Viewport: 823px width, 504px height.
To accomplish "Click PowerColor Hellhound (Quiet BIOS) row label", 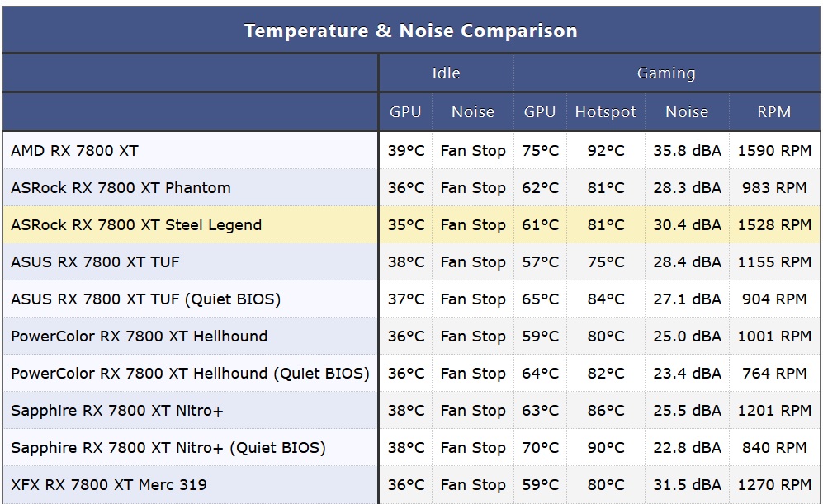I will click(190, 374).
